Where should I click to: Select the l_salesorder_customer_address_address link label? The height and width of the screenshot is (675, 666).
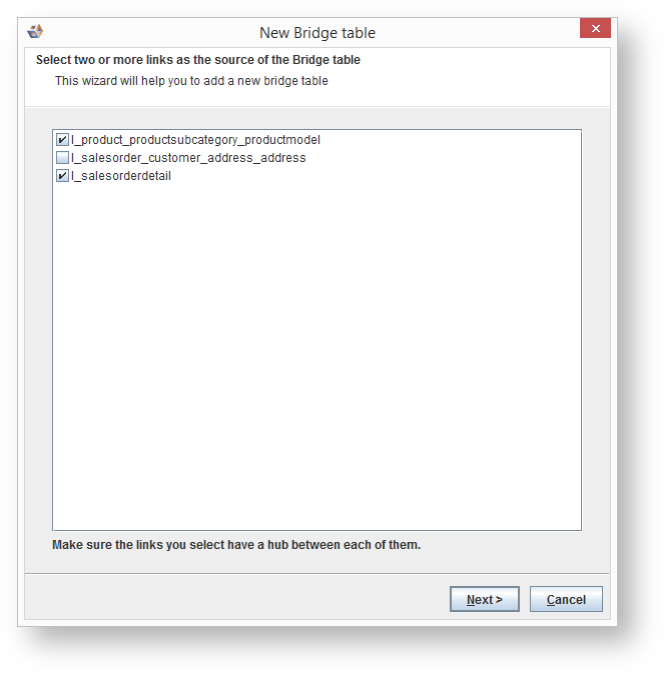pyautogui.click(x=188, y=158)
